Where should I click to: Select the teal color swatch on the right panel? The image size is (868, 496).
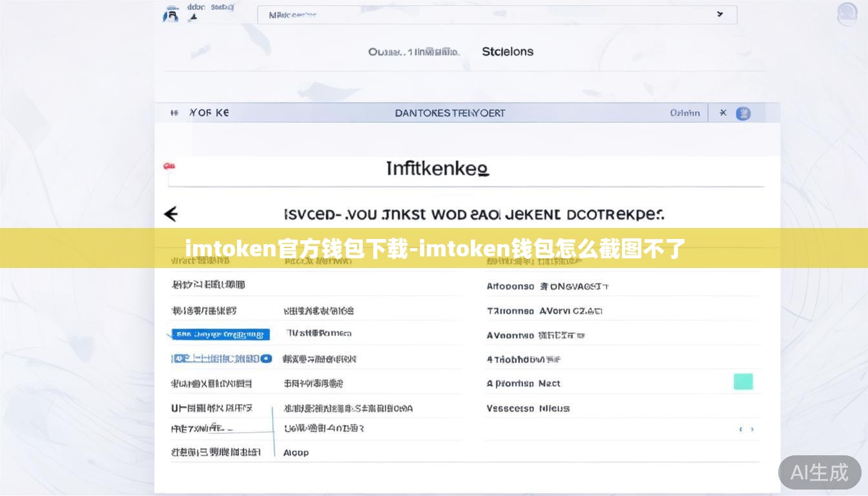coord(743,382)
